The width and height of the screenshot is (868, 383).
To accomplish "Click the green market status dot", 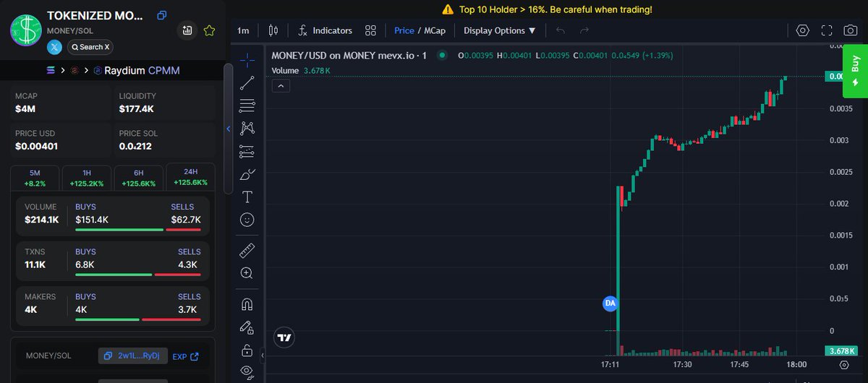I will (x=442, y=55).
